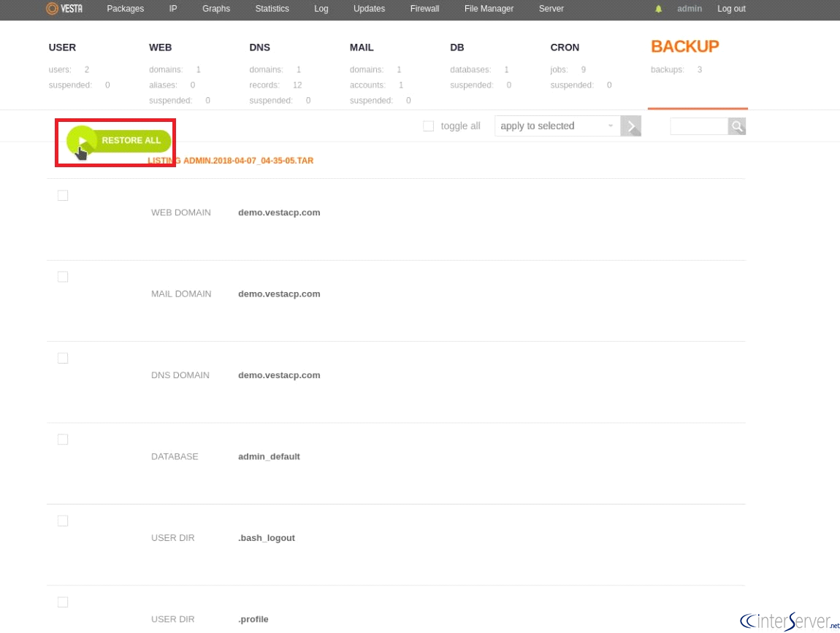The height and width of the screenshot is (633, 840).
Task: Switch to the CRON tab
Action: [565, 47]
